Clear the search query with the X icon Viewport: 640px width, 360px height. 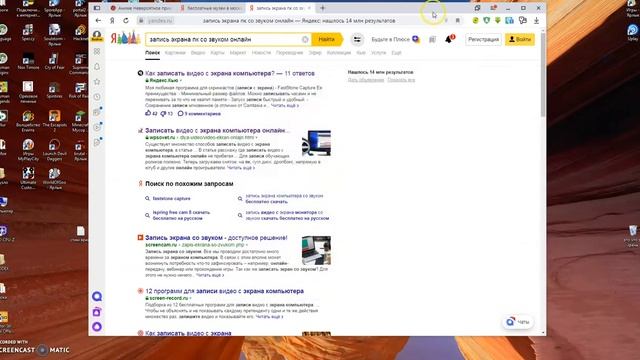coord(305,40)
